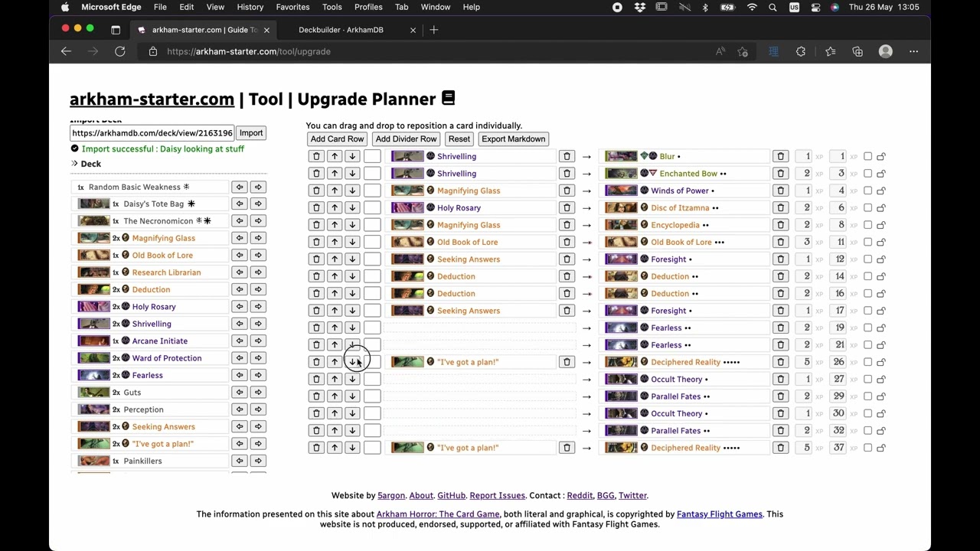Tick the checkbox on the Encyclopedia row
Screen dimensions: 980x551
click(x=867, y=225)
